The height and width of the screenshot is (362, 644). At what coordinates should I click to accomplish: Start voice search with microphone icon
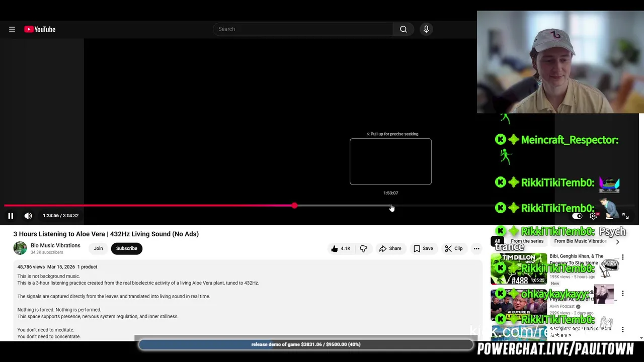pyautogui.click(x=426, y=29)
